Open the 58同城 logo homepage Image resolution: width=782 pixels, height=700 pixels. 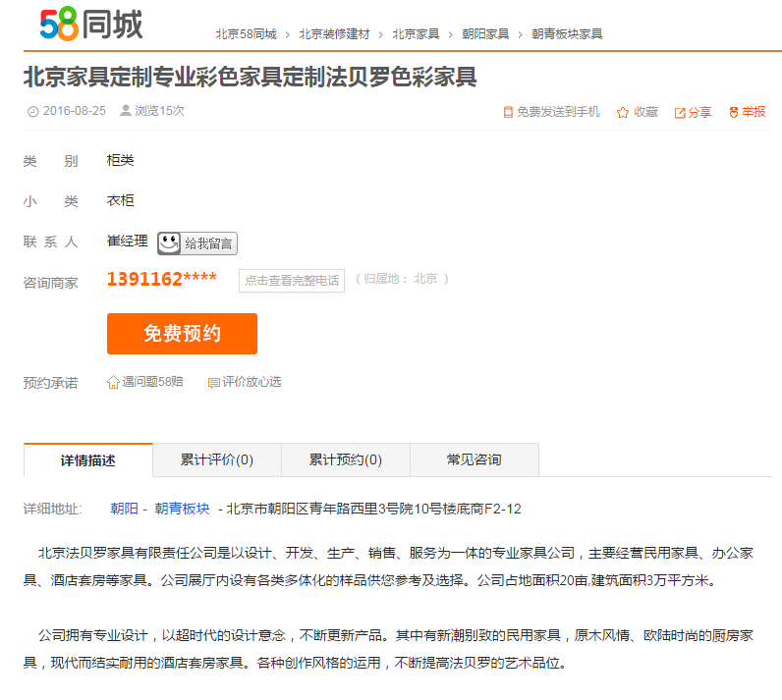point(91,24)
